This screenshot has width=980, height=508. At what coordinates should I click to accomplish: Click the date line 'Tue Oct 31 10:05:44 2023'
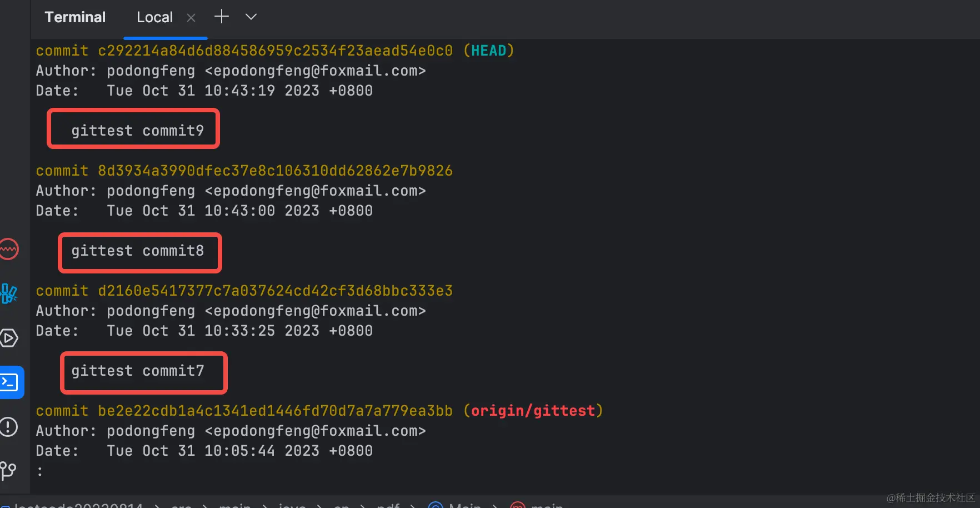coord(213,451)
